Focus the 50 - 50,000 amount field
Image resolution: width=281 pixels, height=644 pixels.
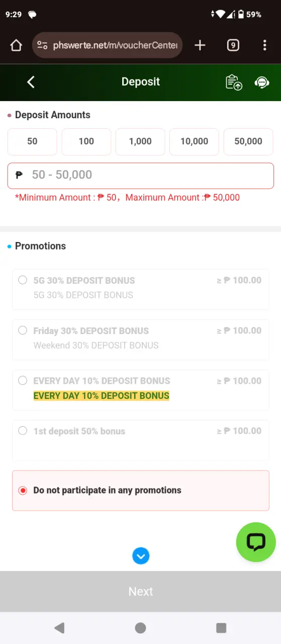pyautogui.click(x=141, y=175)
